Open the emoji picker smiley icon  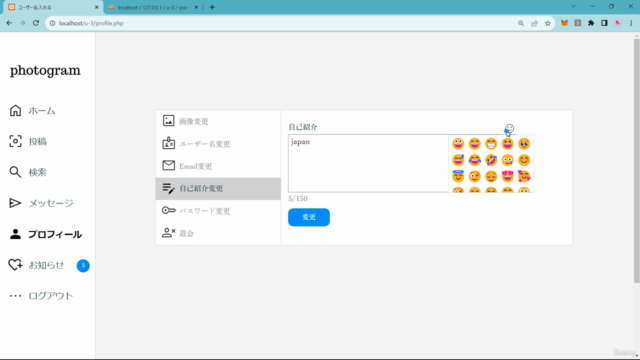pos(509,129)
